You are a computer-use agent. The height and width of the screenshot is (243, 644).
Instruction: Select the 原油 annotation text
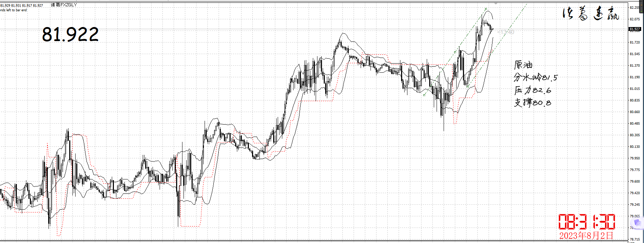pos(523,65)
